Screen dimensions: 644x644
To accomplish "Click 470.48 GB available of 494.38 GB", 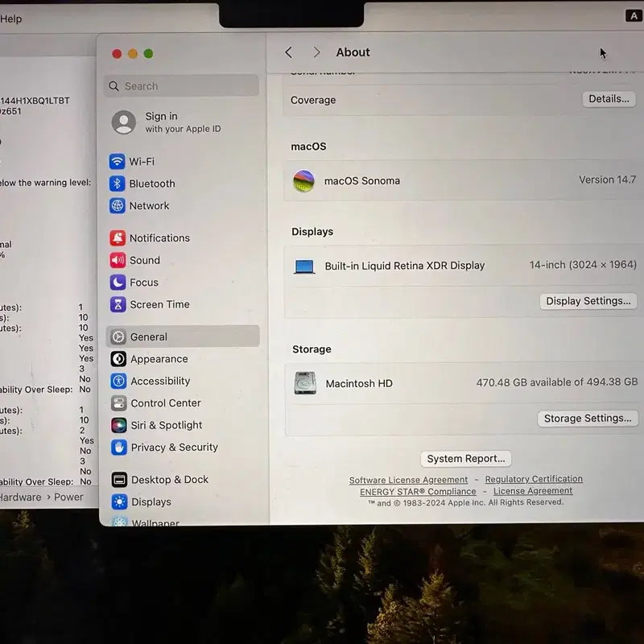I will [557, 382].
